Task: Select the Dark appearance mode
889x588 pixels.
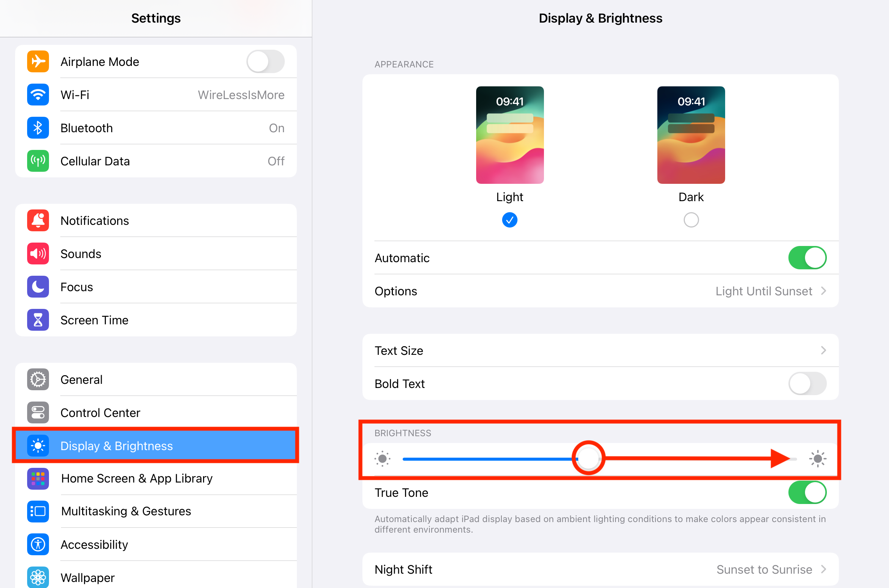Action: 691,220
